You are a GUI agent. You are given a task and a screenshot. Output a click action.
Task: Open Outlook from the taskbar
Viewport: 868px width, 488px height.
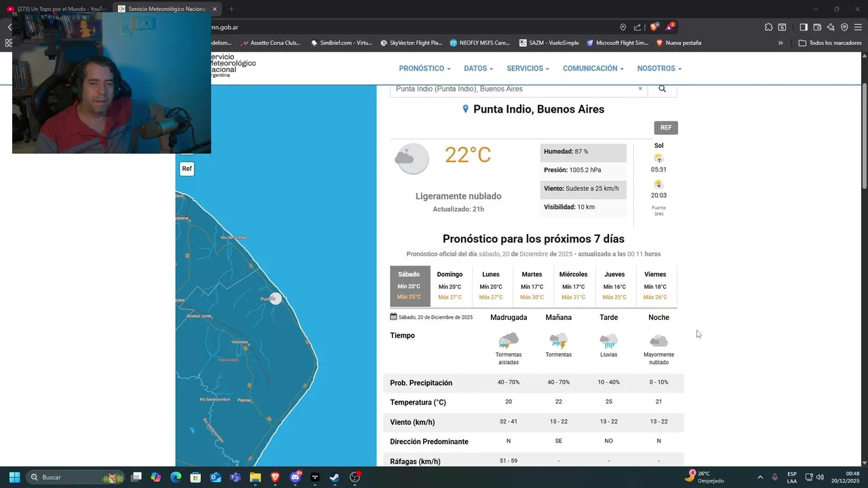(216, 477)
